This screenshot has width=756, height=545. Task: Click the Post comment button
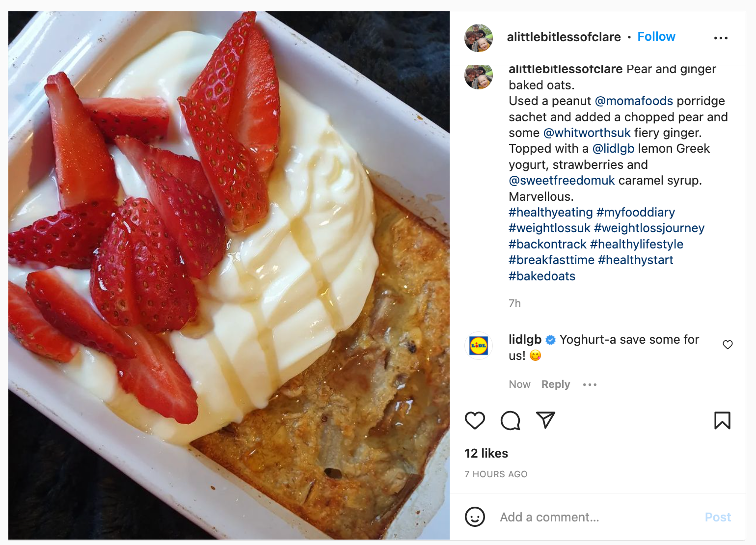718,517
